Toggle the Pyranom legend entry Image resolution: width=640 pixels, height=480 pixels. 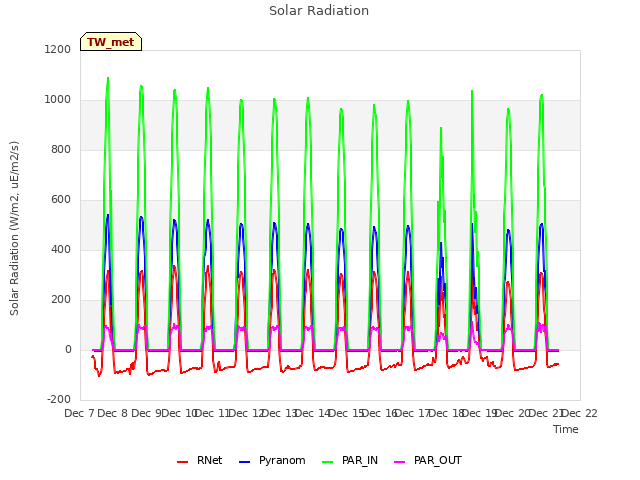point(272,461)
